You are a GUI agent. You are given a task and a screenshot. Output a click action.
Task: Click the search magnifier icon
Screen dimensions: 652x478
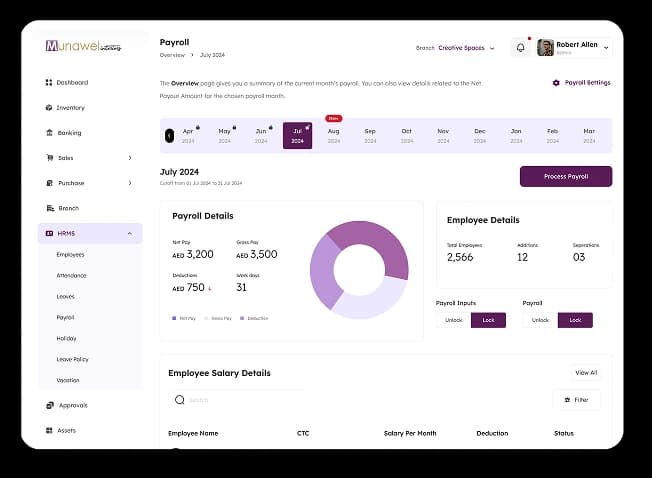click(x=180, y=400)
